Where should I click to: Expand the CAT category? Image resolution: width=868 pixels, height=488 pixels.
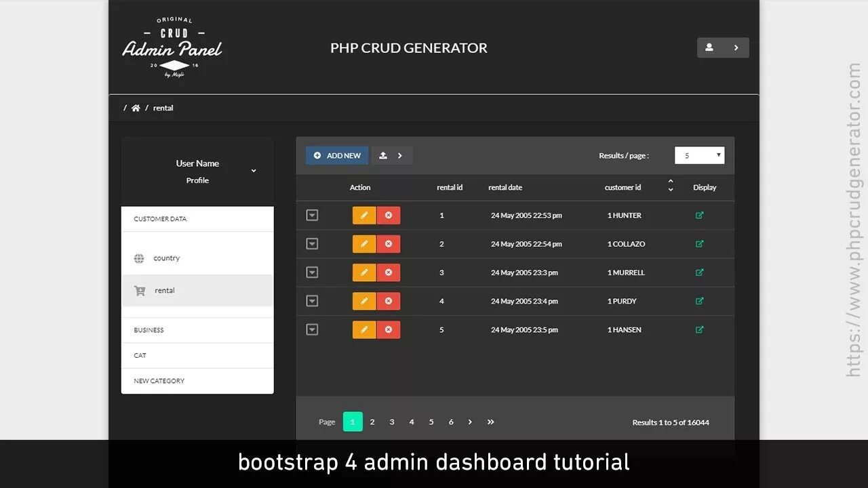point(197,355)
